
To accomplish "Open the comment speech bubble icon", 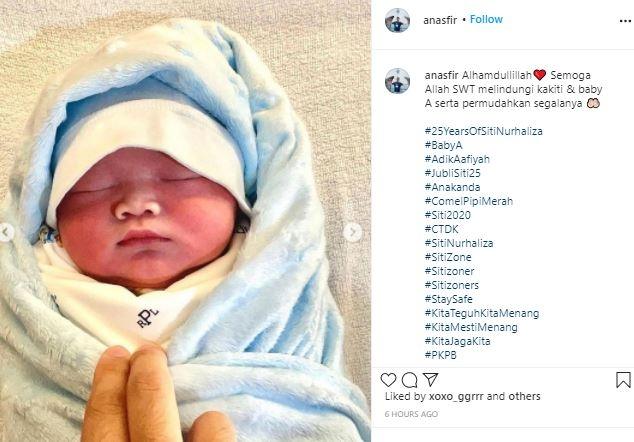I will (409, 380).
